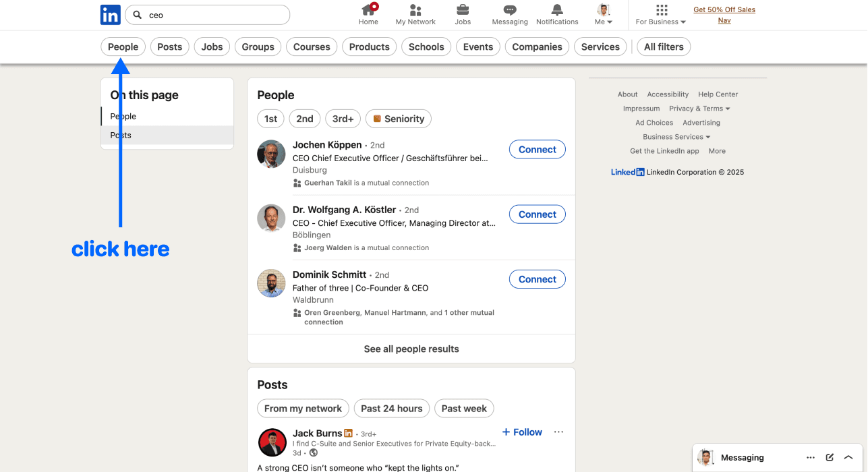Toggle the 2nd connections filter
The height and width of the screenshot is (472, 868).
coord(304,119)
